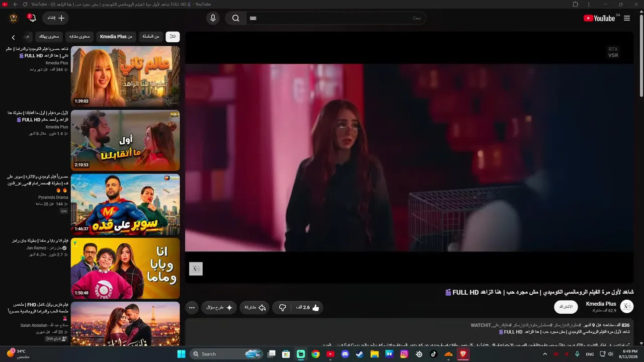Viewport: 644px width, 362px height.
Task: Click the main video player area
Action: tap(409, 157)
